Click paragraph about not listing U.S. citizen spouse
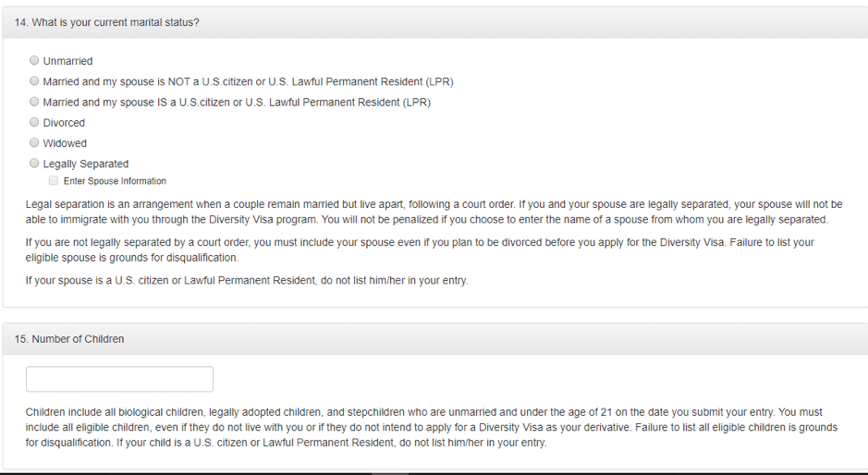Viewport: 868px width, 475px height. tap(247, 280)
